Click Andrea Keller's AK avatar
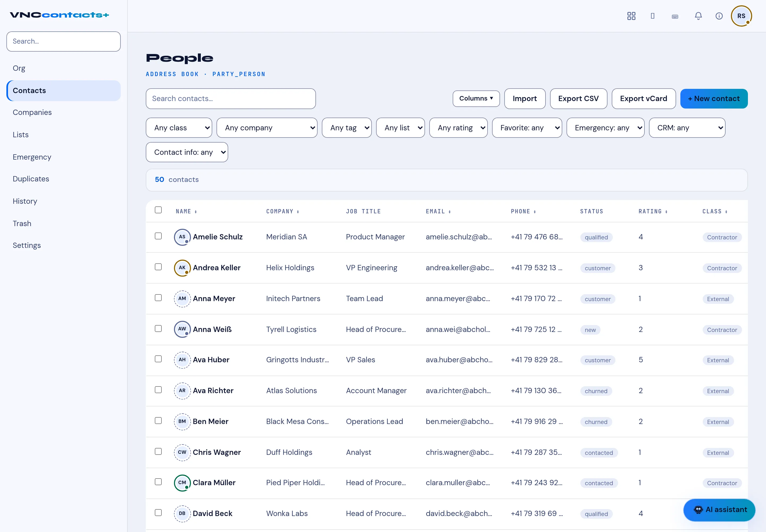 (x=182, y=268)
